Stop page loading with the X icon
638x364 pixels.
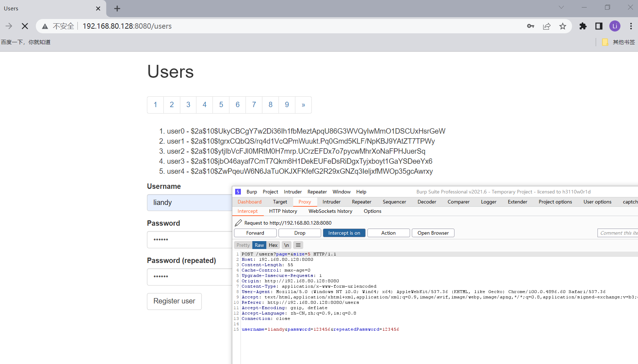pyautogui.click(x=25, y=26)
